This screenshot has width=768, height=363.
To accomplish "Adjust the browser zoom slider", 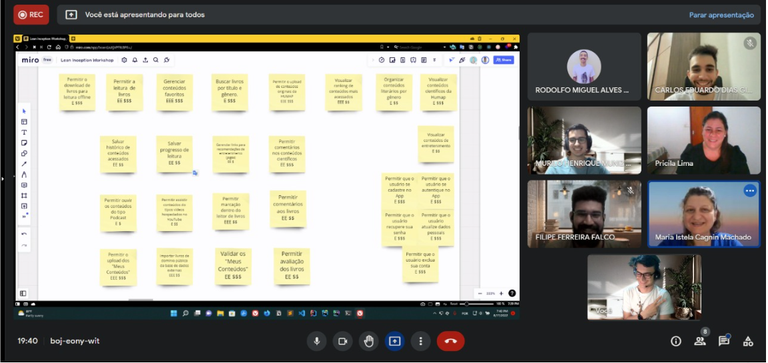I will [477, 304].
